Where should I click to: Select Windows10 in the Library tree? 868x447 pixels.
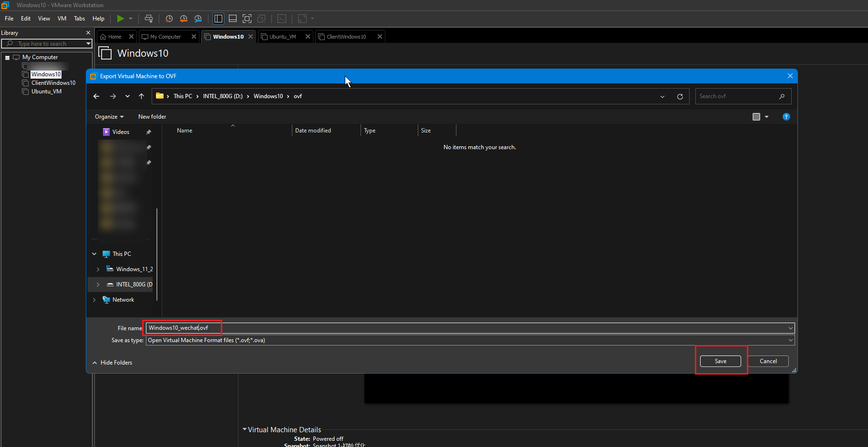pos(46,74)
